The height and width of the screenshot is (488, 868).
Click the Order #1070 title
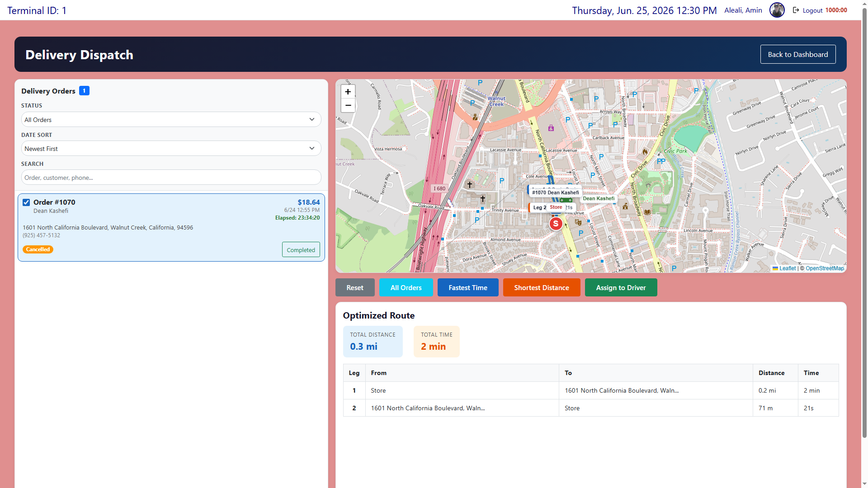pyautogui.click(x=54, y=202)
